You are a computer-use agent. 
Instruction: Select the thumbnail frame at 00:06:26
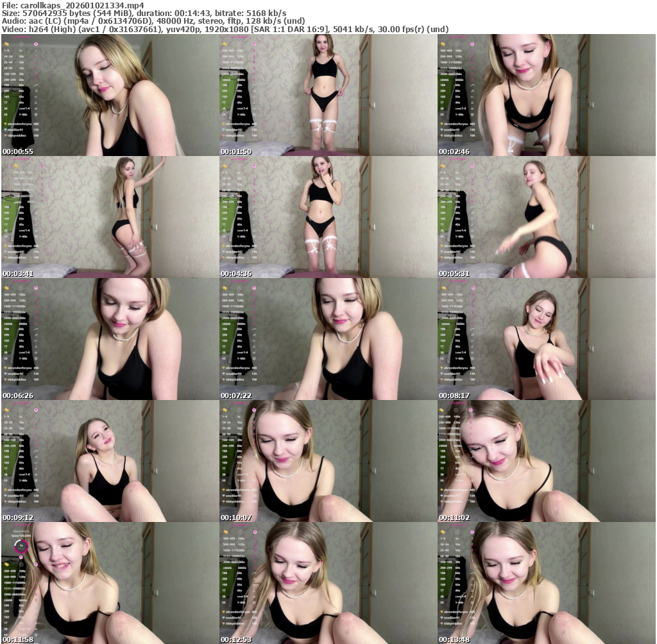110,339
